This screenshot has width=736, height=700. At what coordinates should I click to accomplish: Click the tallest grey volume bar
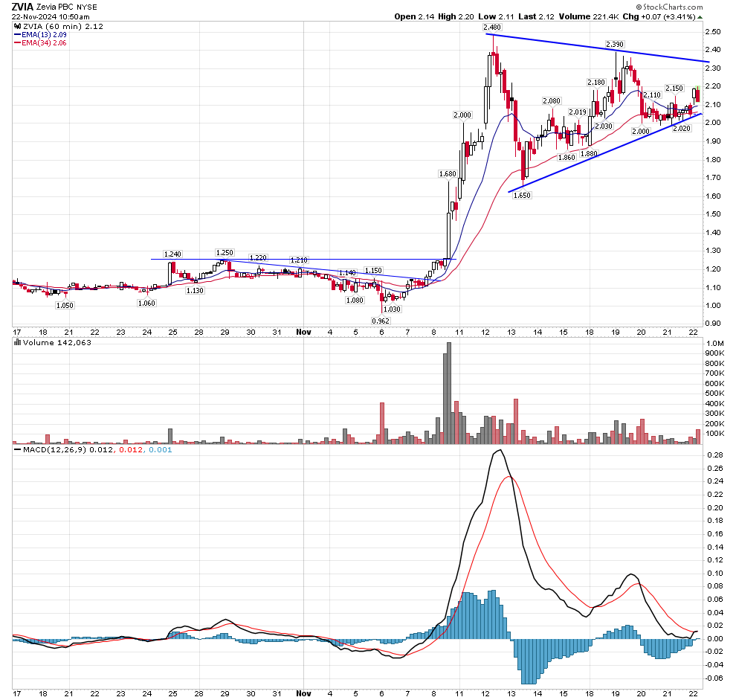coord(448,393)
